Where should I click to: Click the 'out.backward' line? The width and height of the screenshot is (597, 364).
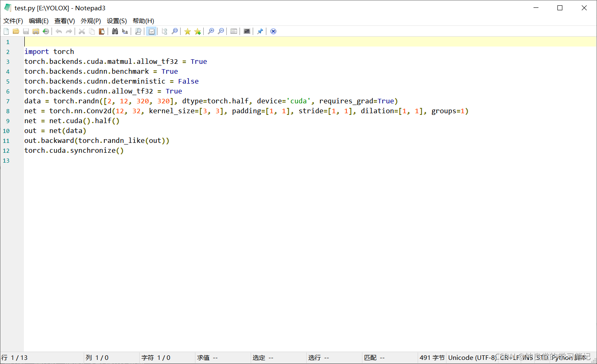point(97,140)
